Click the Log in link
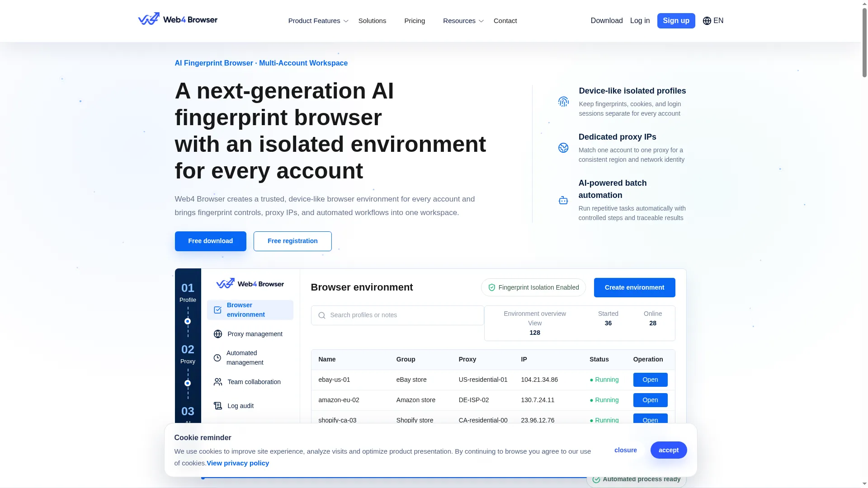 (640, 21)
